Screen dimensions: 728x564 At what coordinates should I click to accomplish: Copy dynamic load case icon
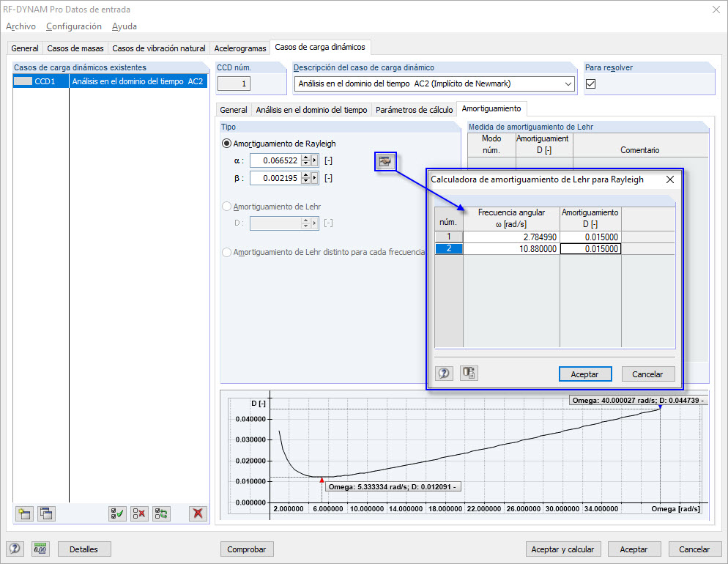[46, 513]
